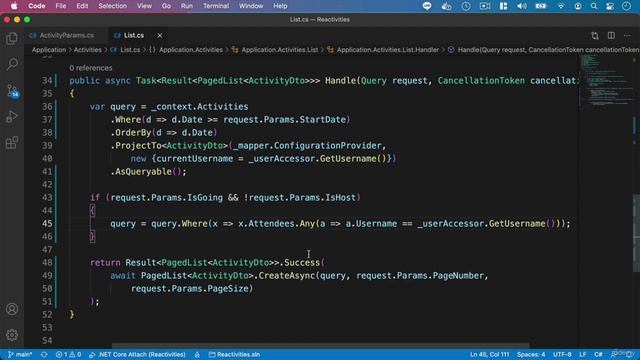640x360 pixels.
Task: Open the Manage gear icon
Action: (12, 335)
